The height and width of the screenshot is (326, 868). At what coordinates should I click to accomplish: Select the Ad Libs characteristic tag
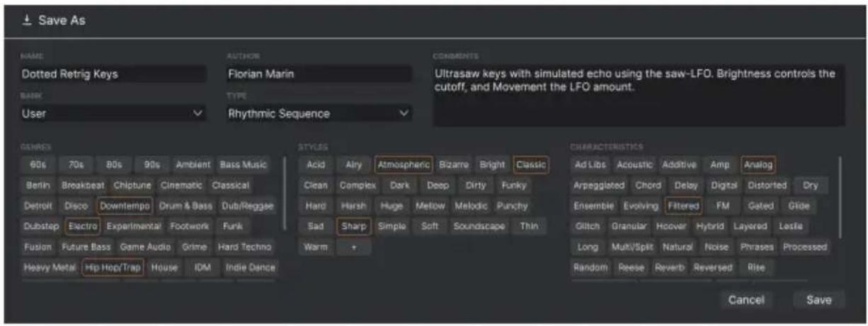pos(589,164)
